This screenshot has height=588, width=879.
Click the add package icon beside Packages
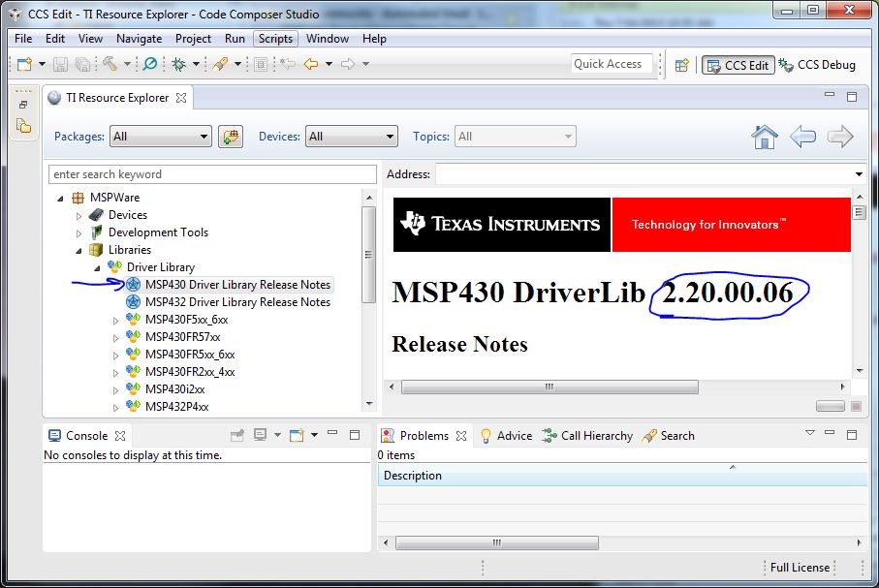[x=231, y=137]
